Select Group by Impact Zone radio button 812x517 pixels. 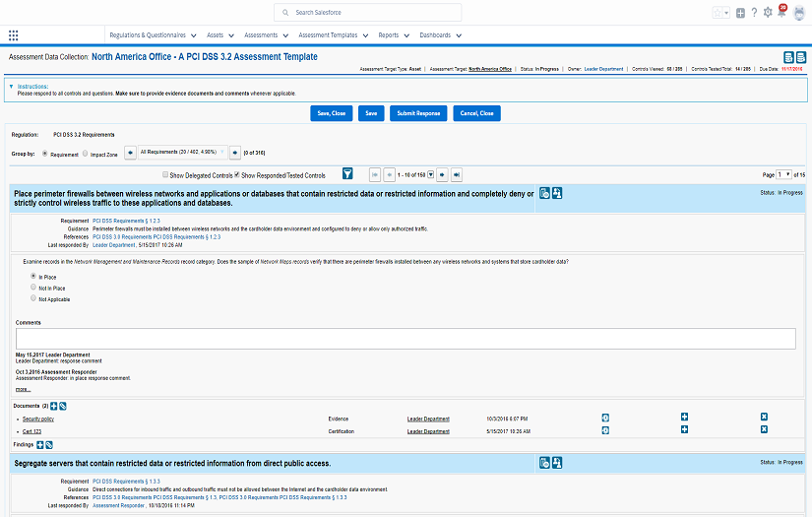[86, 154]
